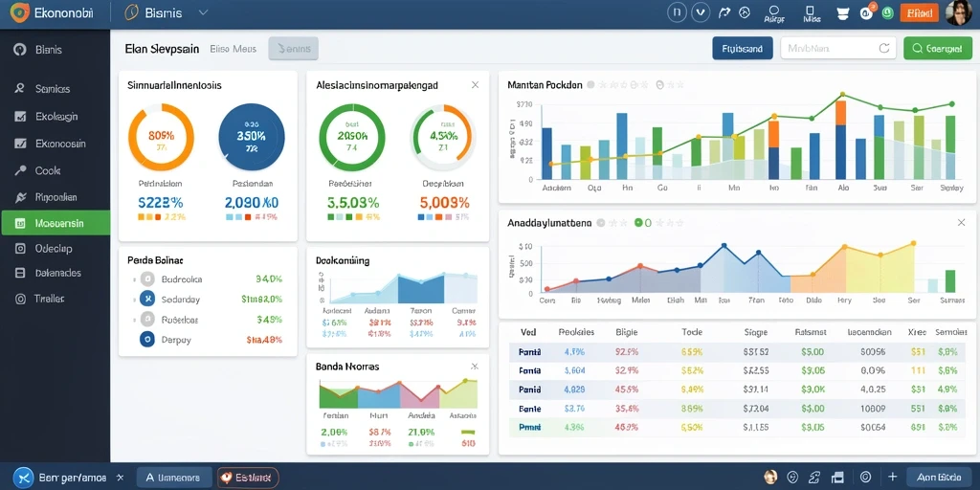Screen dimensions: 980x490
Task: Open the user profile avatar in header
Action: click(x=958, y=12)
